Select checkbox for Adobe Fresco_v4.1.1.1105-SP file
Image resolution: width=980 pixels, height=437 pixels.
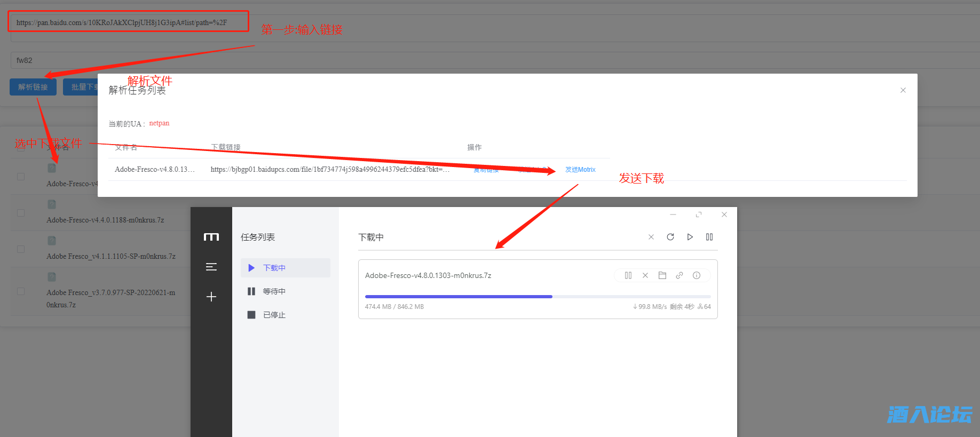point(21,249)
